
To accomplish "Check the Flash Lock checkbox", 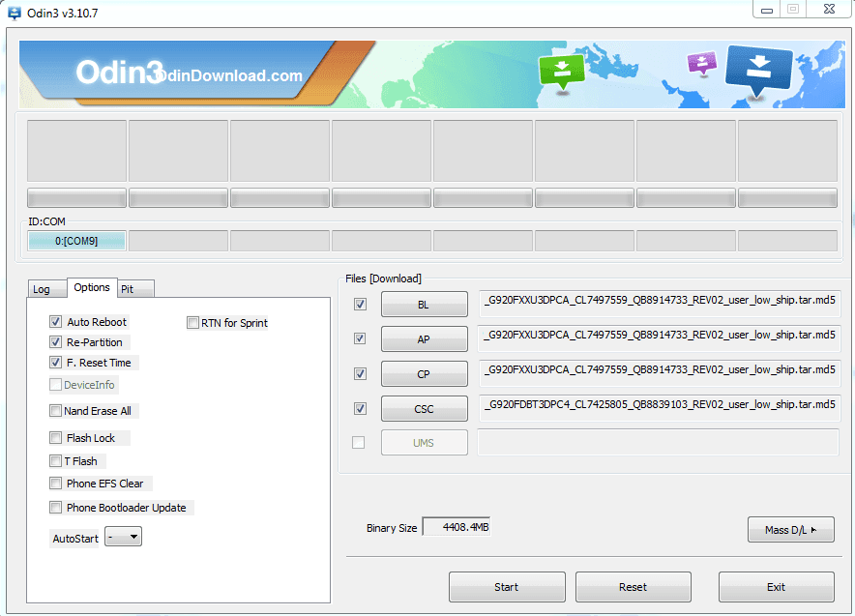I will pyautogui.click(x=56, y=438).
